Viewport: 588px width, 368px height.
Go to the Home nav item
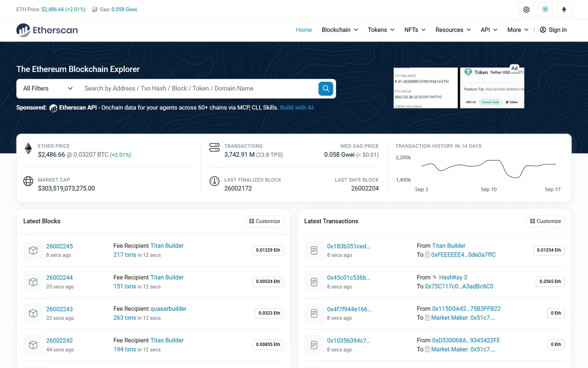(x=304, y=30)
